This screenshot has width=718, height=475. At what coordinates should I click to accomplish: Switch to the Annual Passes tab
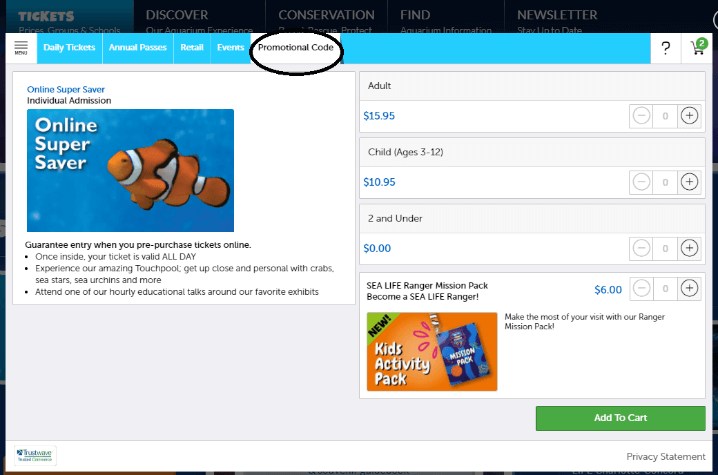tap(138, 48)
